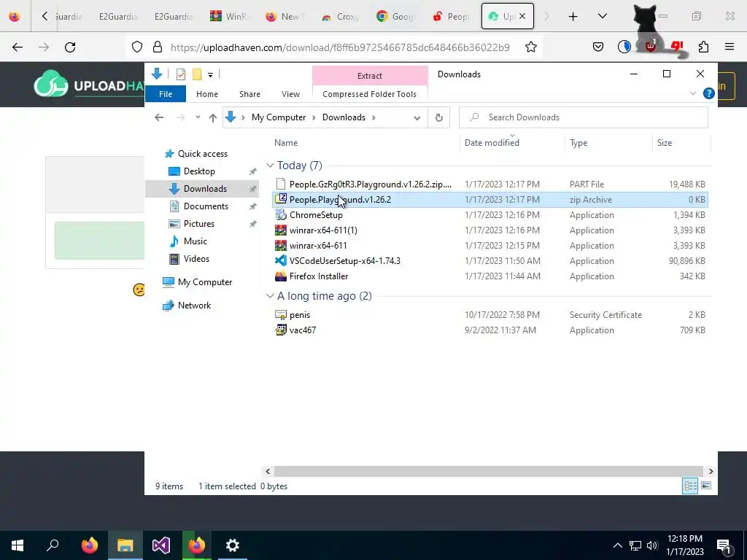
Task: Open Settings gear on taskbar
Action: click(232, 545)
